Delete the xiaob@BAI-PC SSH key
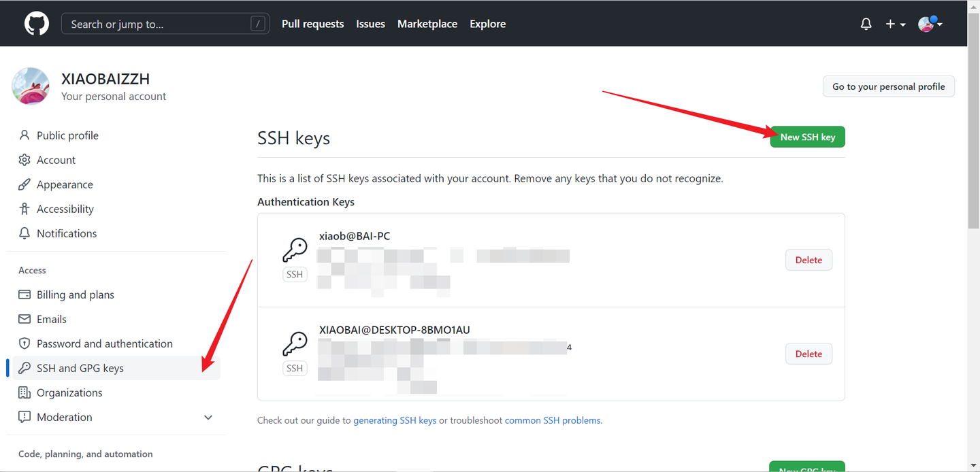 (808, 260)
